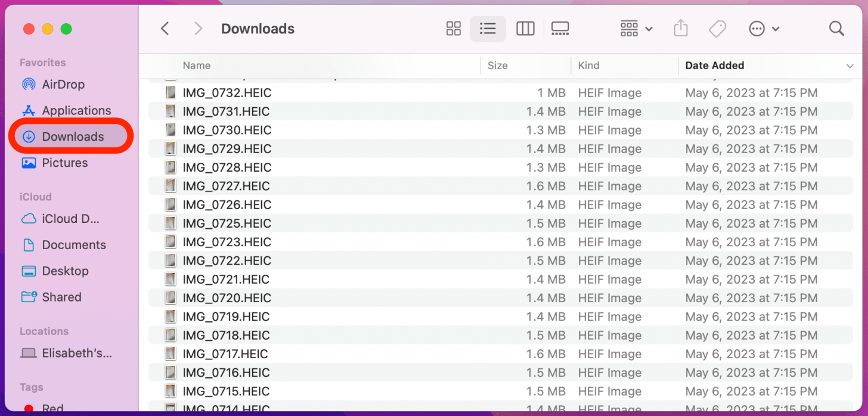Viewport: 868px width, 416px height.
Task: Click the 1 MB size of IMG_0732.HEIC
Action: (x=551, y=93)
